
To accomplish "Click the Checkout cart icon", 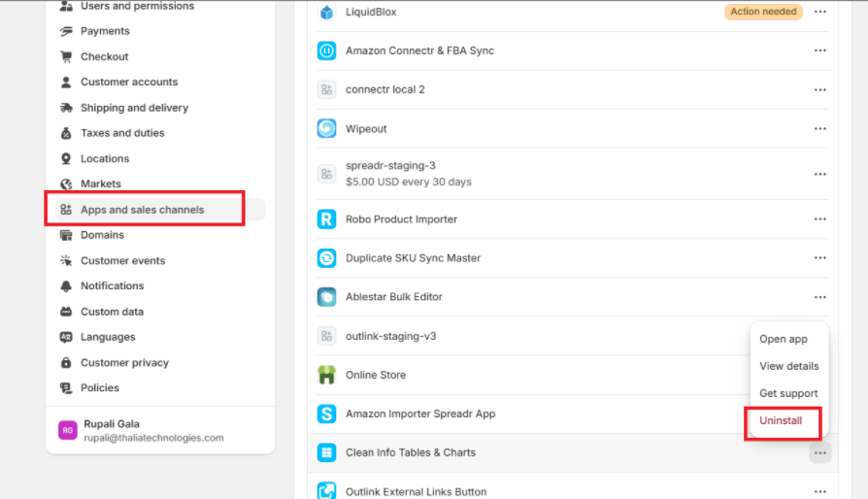I will [x=66, y=56].
